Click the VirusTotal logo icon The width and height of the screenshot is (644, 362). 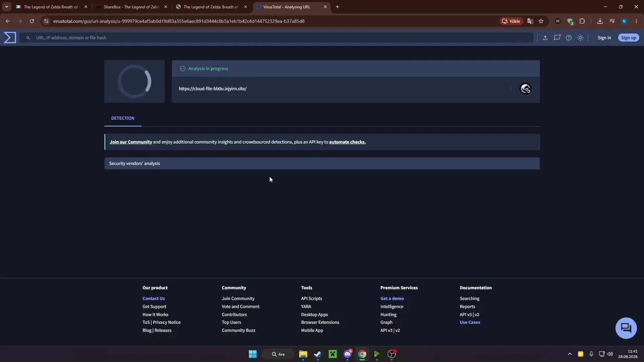coord(10,38)
